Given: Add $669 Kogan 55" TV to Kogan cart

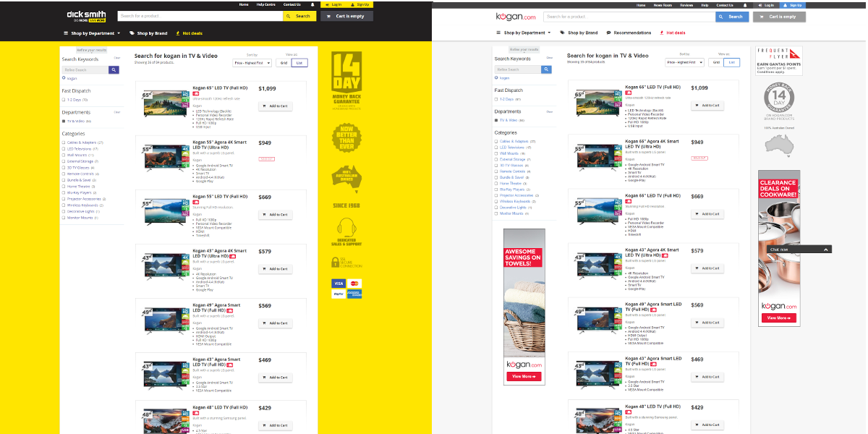Looking at the screenshot, I should pyautogui.click(x=707, y=214).
